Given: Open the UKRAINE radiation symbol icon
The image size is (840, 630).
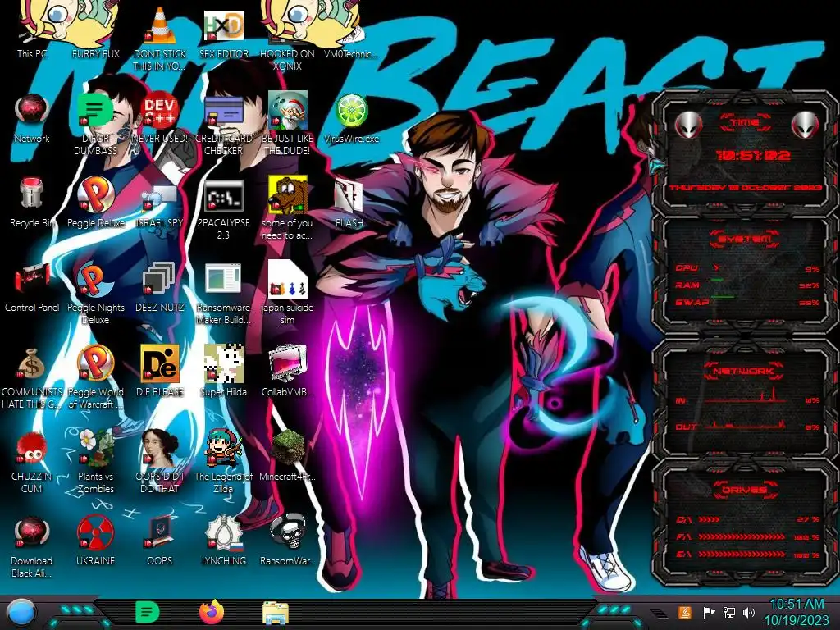Looking at the screenshot, I should click(95, 532).
